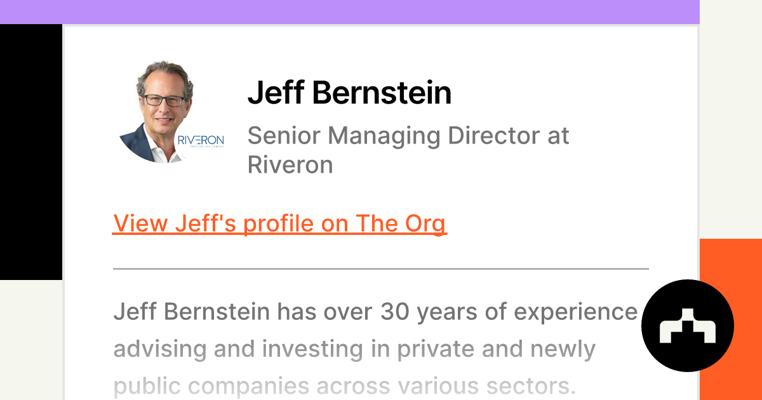The width and height of the screenshot is (762, 400).
Task: Click the faded "public companies across various sectors" line
Action: tap(345, 386)
